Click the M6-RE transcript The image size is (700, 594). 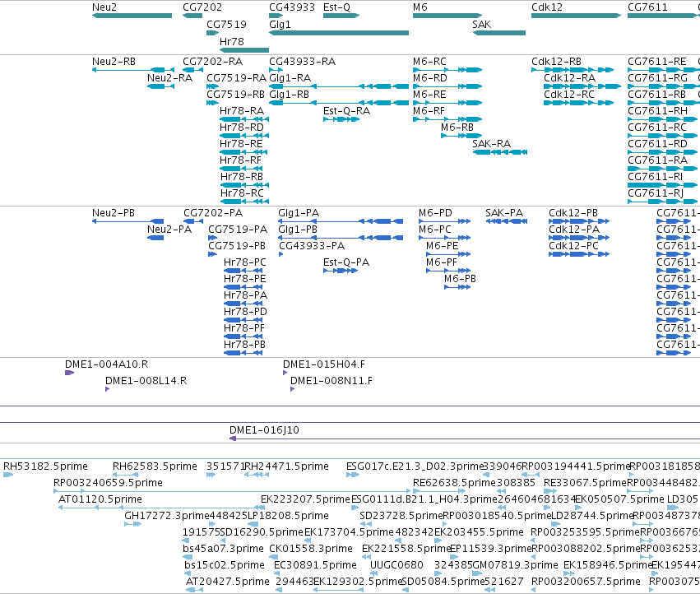point(447,103)
